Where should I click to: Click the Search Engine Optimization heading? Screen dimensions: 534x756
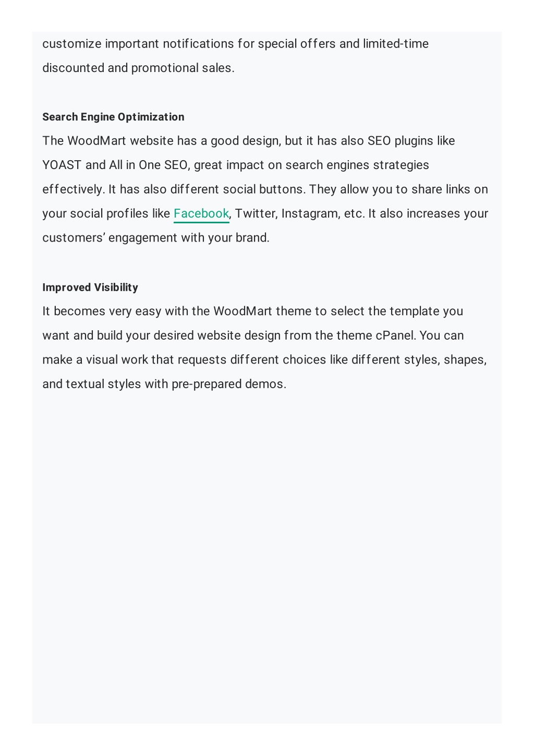tap(113, 117)
